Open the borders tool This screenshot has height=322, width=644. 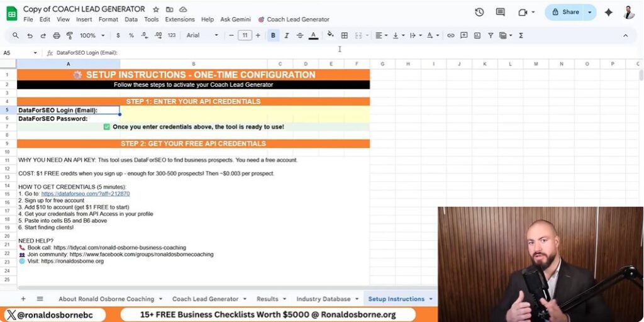pos(345,36)
